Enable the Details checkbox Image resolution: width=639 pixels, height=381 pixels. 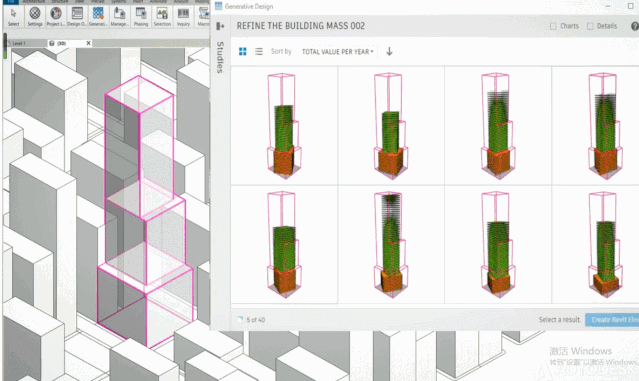click(590, 26)
